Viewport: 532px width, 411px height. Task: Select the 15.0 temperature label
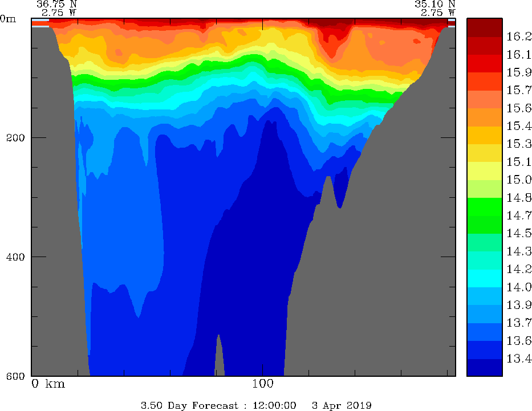pos(518,180)
